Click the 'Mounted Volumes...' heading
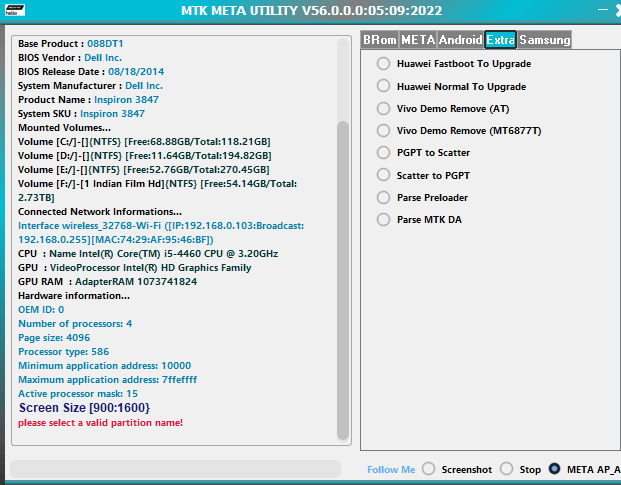The height and width of the screenshot is (485, 621). coord(64,128)
